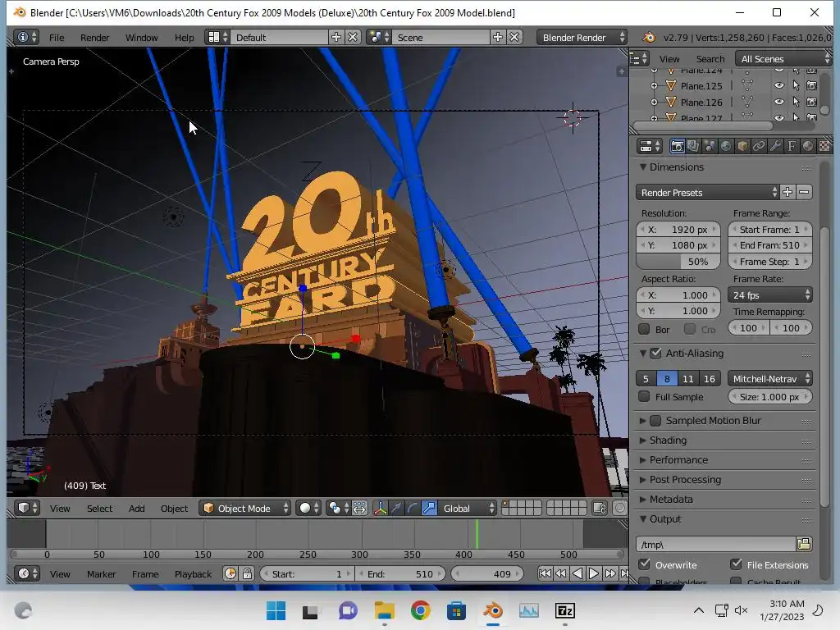The width and height of the screenshot is (840, 630).
Task: Open the Mitchell-Netravali filter dropdown
Action: 770,379
